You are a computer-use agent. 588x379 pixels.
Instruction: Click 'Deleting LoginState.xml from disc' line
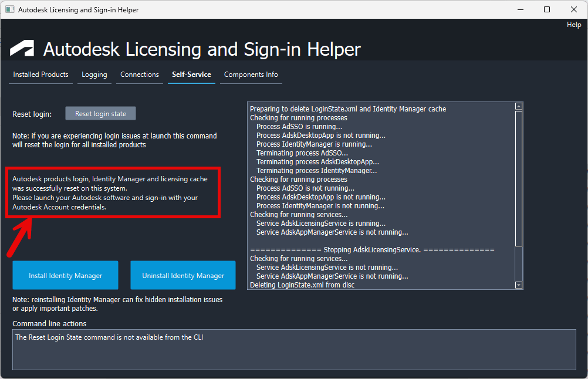coord(302,285)
